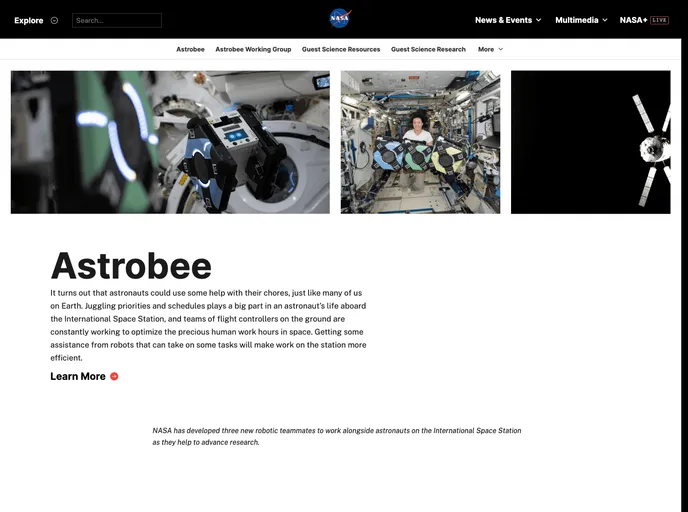688x512 pixels.
Task: Go to Astrobee Working Group
Action: click(x=253, y=49)
